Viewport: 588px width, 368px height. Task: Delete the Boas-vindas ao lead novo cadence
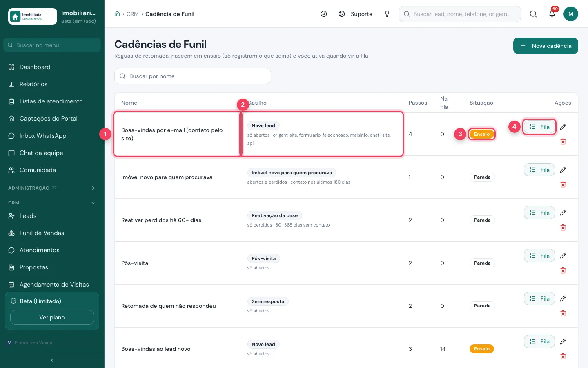[563, 356]
